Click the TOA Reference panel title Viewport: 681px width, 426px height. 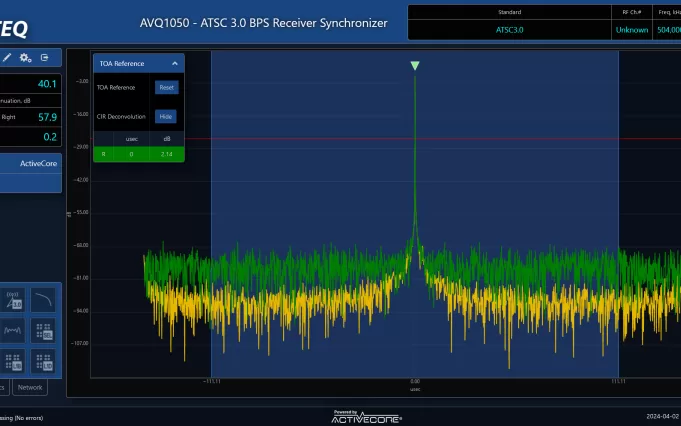click(122, 63)
